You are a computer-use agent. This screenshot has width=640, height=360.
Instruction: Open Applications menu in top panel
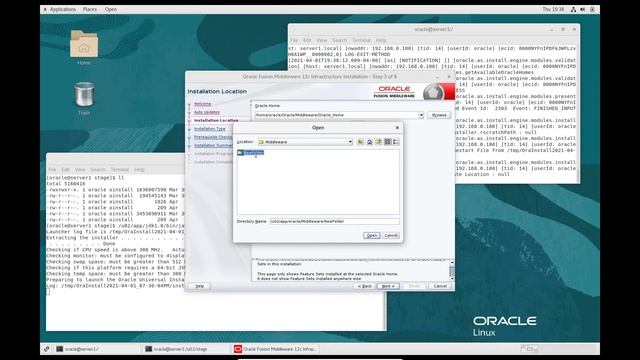(x=62, y=9)
